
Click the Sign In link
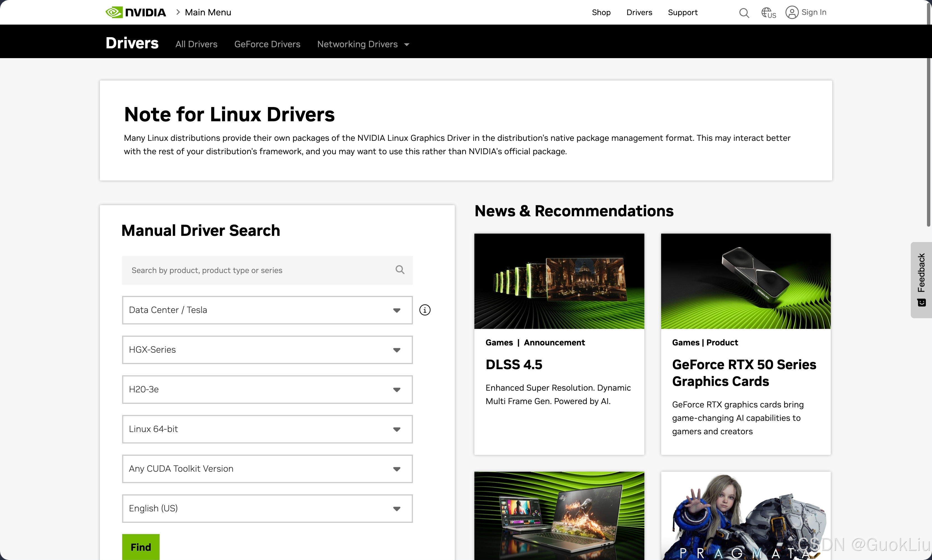coord(814,13)
